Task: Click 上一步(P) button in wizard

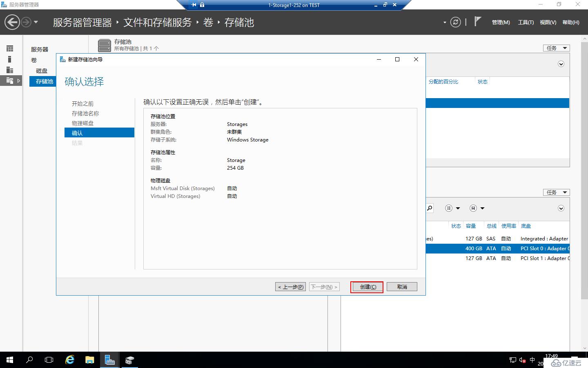Action: (290, 287)
